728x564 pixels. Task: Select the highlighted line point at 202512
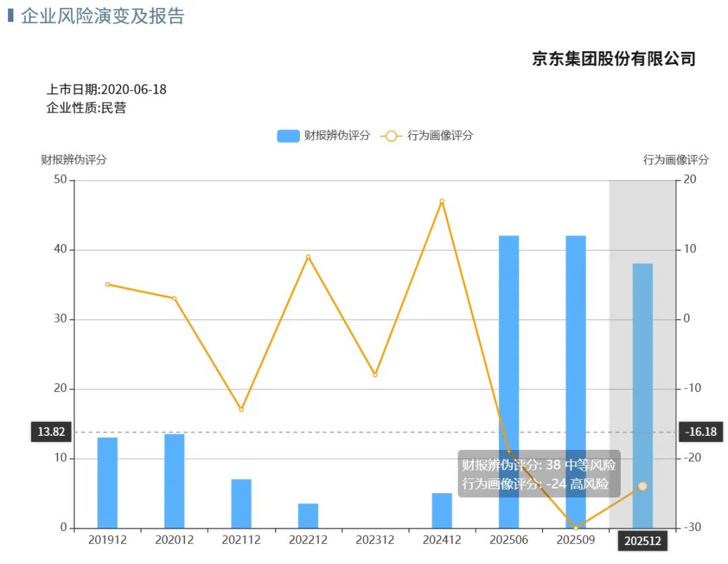point(642,486)
